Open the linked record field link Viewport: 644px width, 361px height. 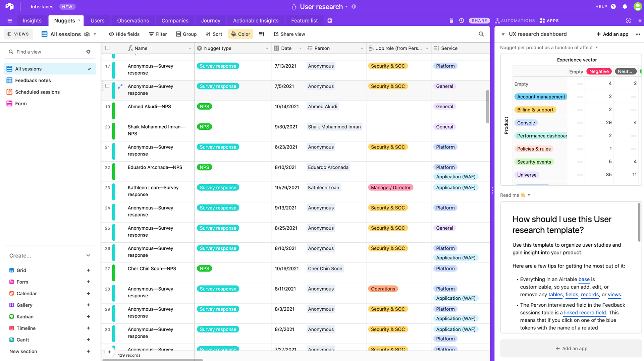(585, 313)
